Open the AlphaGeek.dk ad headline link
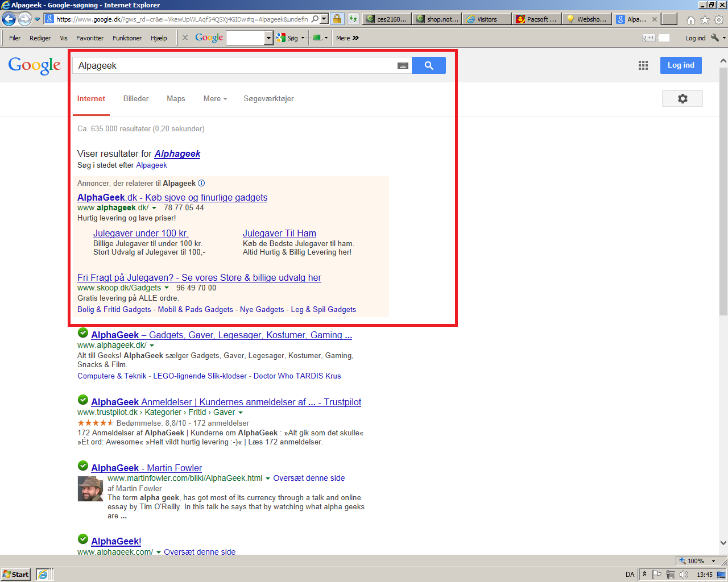The width and height of the screenshot is (728, 582). point(172,197)
